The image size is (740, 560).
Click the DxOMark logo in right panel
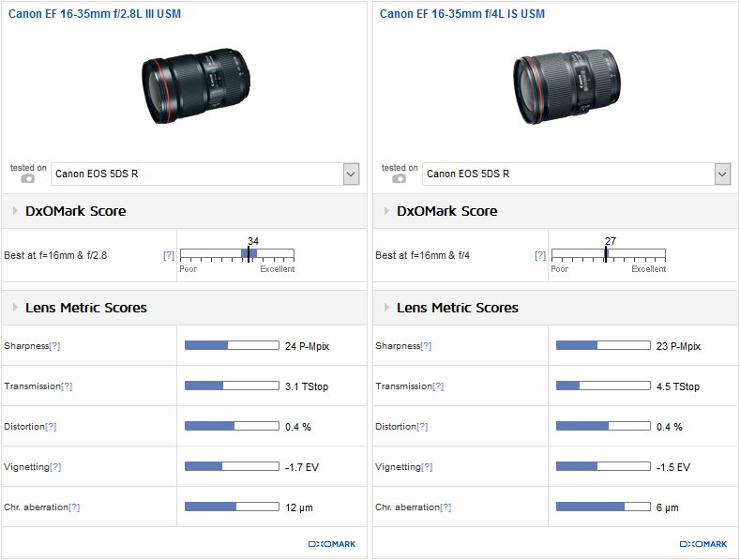tap(702, 544)
